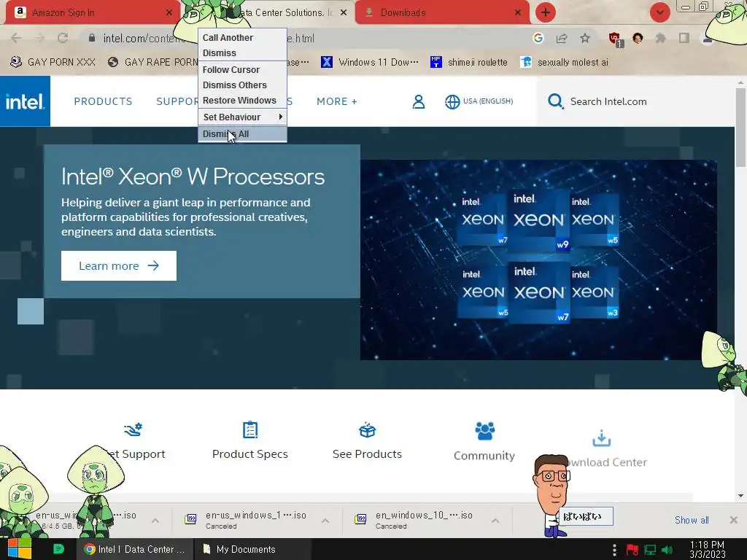
Task: Close the downloads bar
Action: (x=734, y=520)
